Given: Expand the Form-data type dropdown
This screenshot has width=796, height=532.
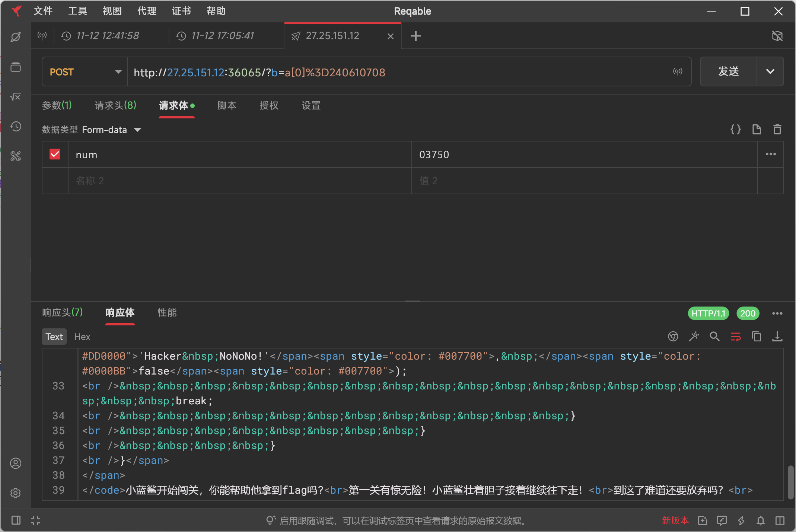Looking at the screenshot, I should [x=137, y=130].
